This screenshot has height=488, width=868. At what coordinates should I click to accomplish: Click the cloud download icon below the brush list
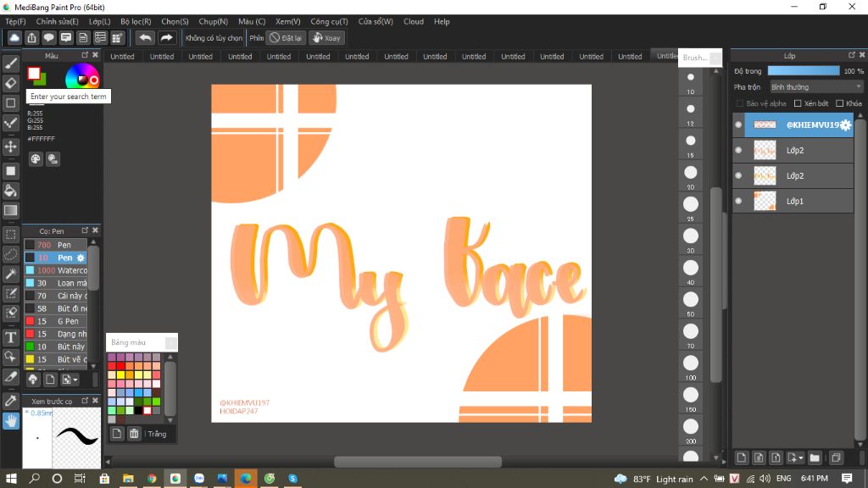(x=33, y=380)
